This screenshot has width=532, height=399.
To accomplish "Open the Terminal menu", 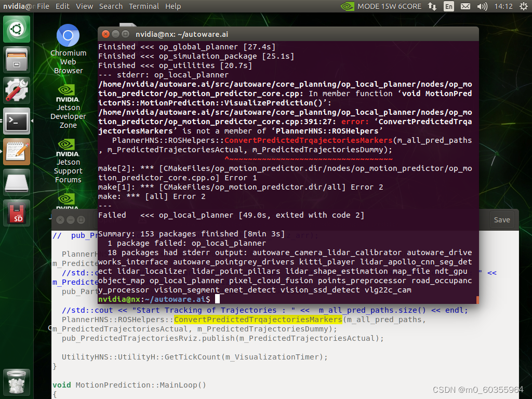I will 144,6.
